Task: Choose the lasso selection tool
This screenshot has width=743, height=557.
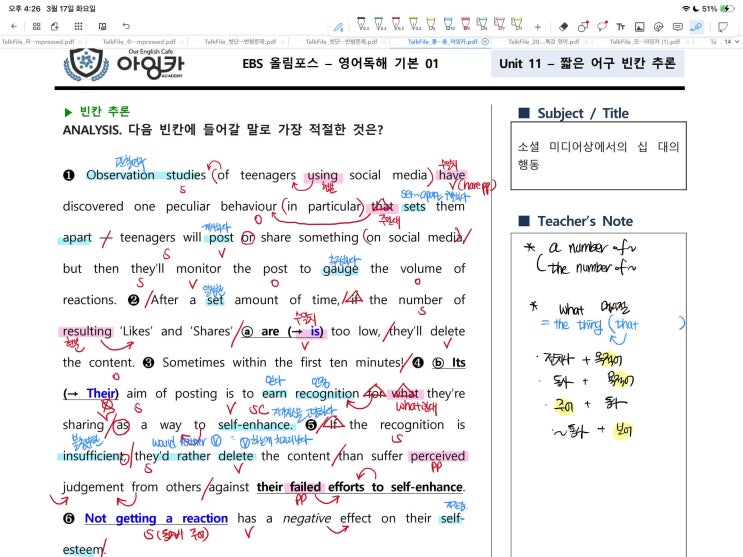Action: tap(602, 26)
